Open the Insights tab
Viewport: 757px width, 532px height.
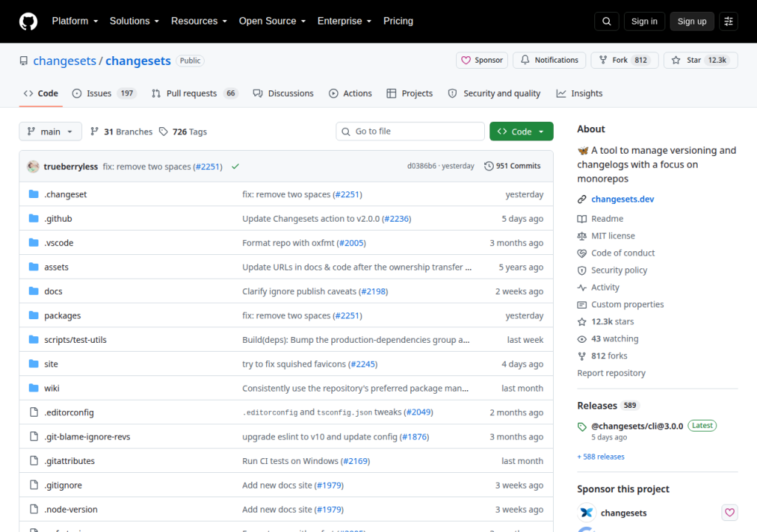(580, 93)
